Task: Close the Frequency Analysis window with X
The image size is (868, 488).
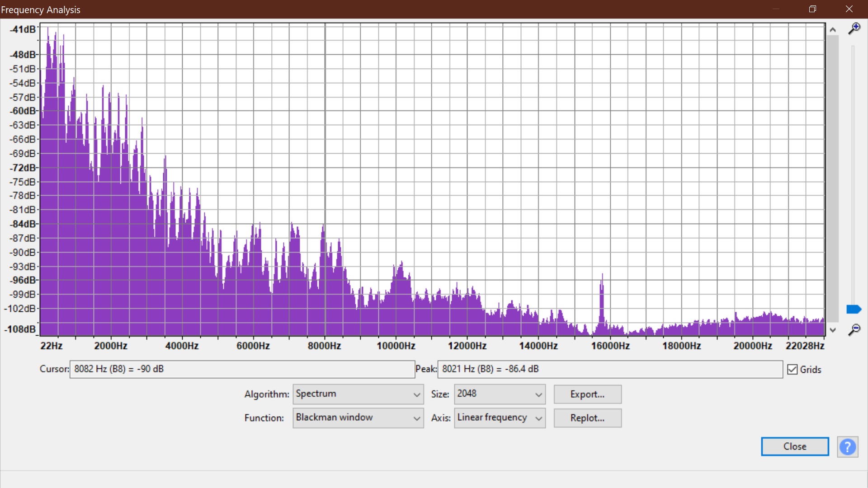Action: pyautogui.click(x=849, y=9)
